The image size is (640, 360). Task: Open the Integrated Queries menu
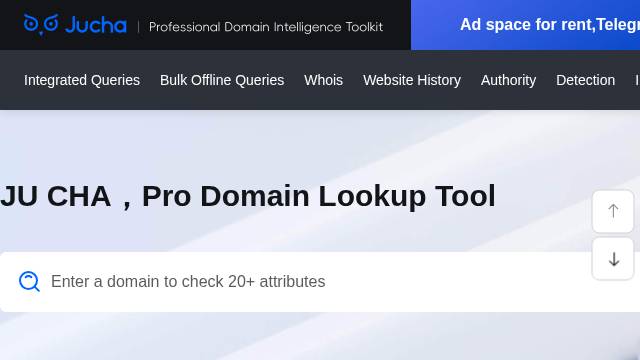click(x=82, y=80)
